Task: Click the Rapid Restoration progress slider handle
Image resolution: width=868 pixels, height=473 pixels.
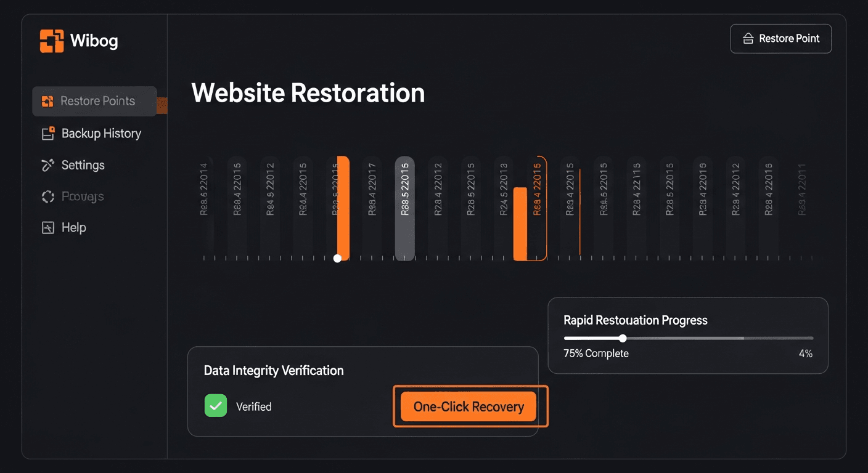Action: click(x=623, y=338)
